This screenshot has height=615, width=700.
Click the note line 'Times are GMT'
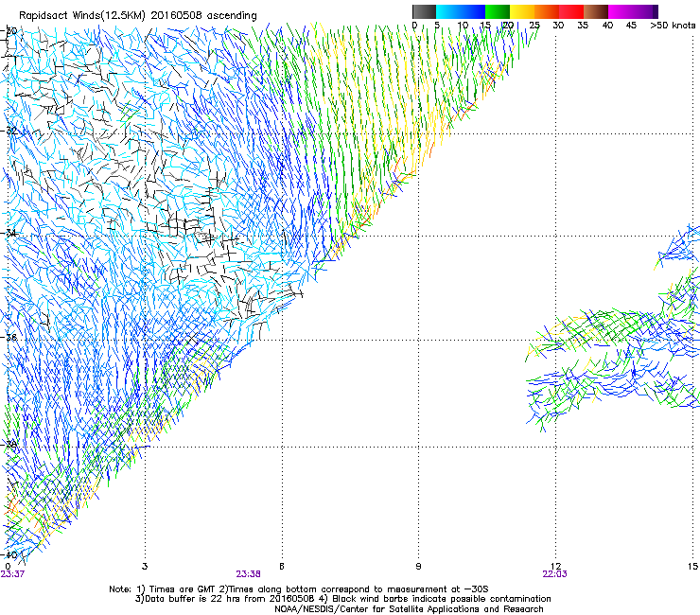click(184, 589)
